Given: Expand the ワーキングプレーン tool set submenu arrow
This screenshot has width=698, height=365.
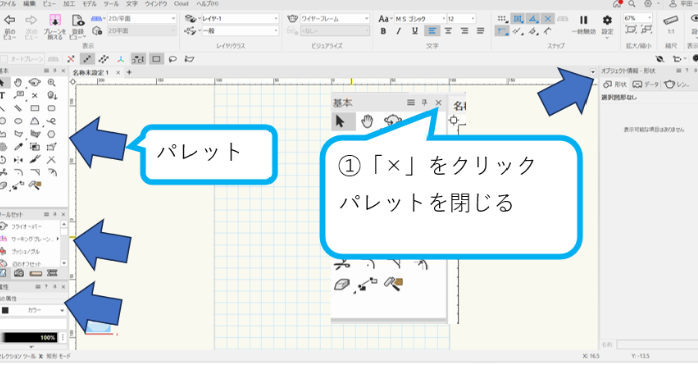Looking at the screenshot, I should coord(58,239).
